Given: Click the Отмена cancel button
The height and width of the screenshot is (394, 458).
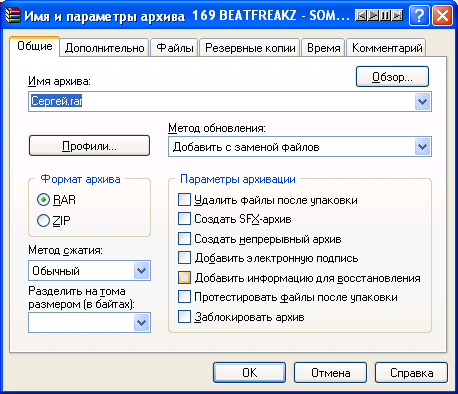Looking at the screenshot, I should click(x=330, y=373).
